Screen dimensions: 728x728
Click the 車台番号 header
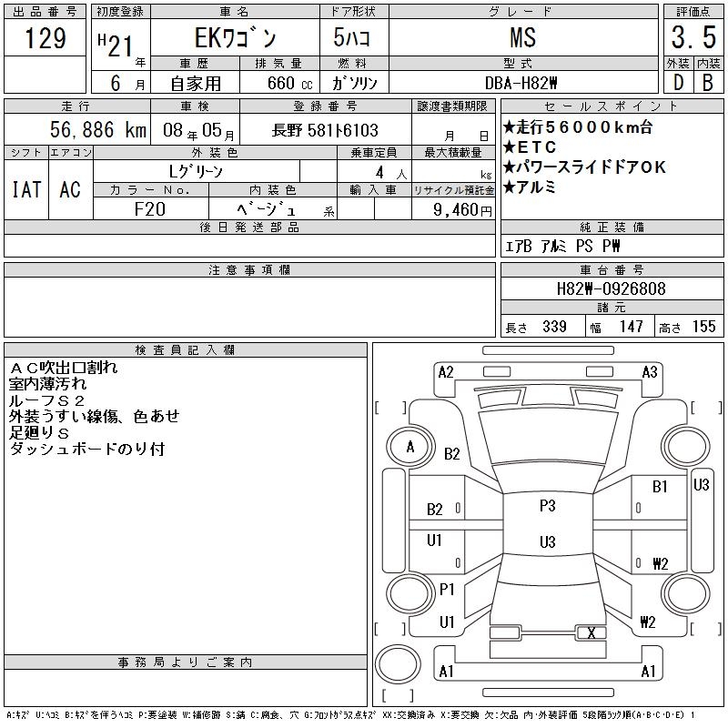[611, 270]
